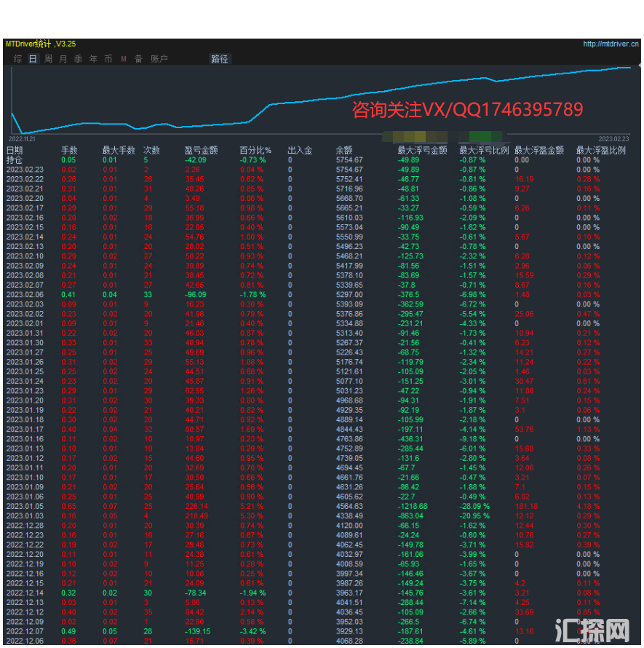Click the 日期 column header

point(15,151)
